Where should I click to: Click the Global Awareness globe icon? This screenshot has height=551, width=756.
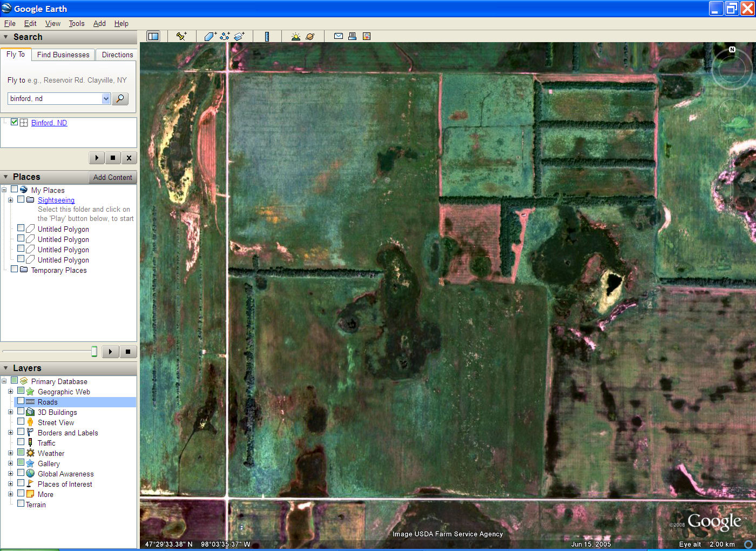(30, 474)
